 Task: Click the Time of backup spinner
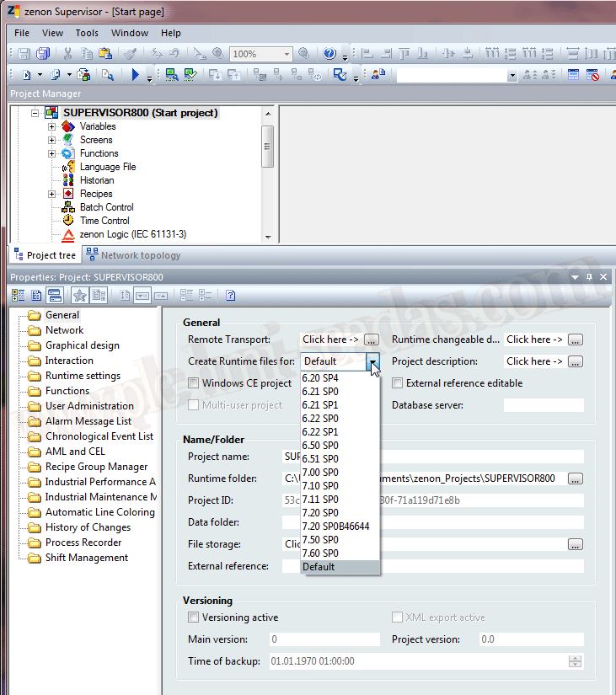576,661
